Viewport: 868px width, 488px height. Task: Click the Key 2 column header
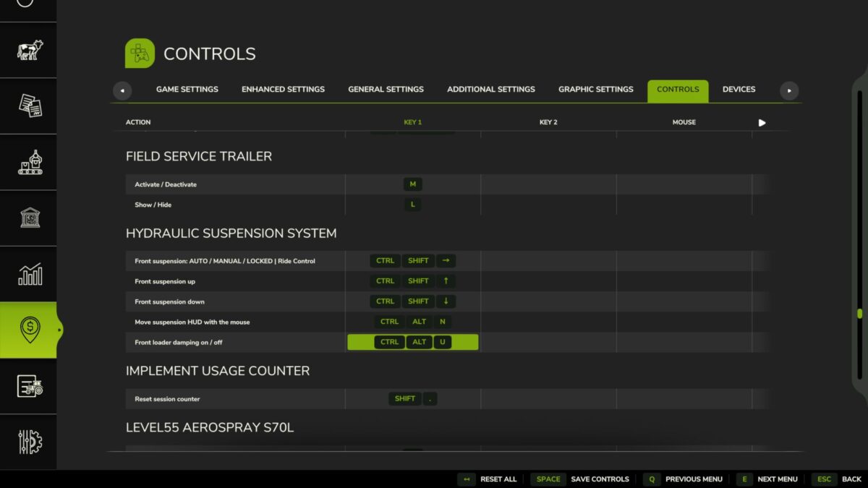[548, 123]
